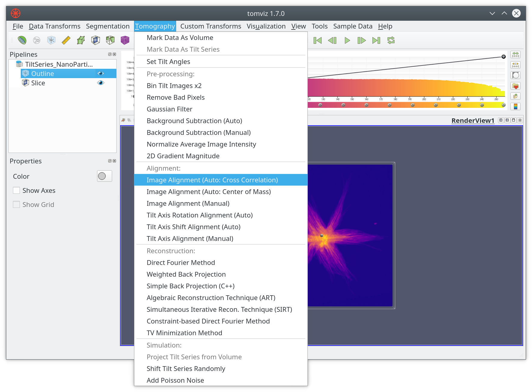Choose Set Tilt Angles
This screenshot has height=392, width=532.
pos(221,62)
